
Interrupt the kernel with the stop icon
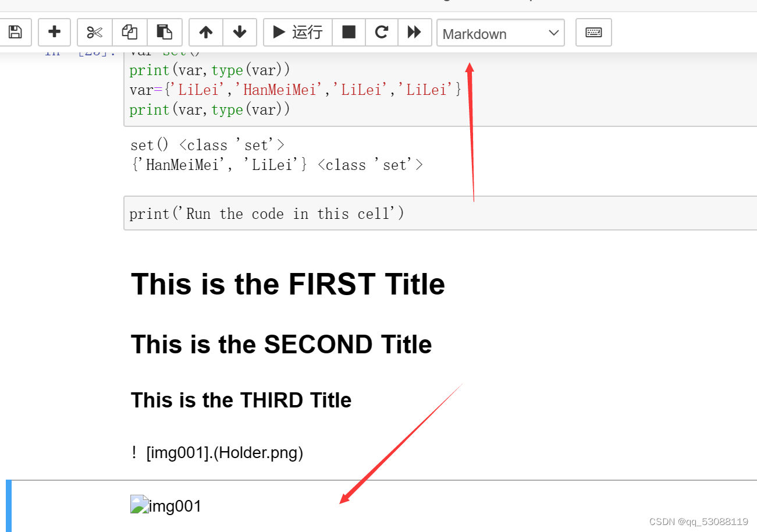pyautogui.click(x=349, y=32)
